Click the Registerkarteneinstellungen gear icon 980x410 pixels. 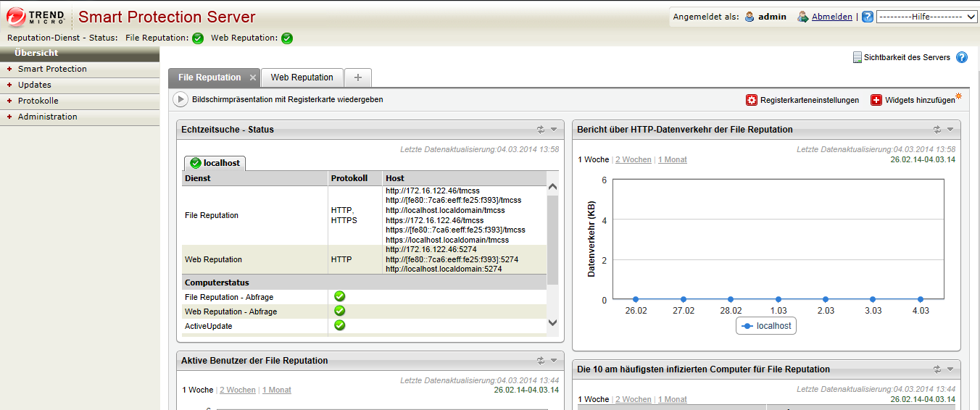[x=752, y=100]
